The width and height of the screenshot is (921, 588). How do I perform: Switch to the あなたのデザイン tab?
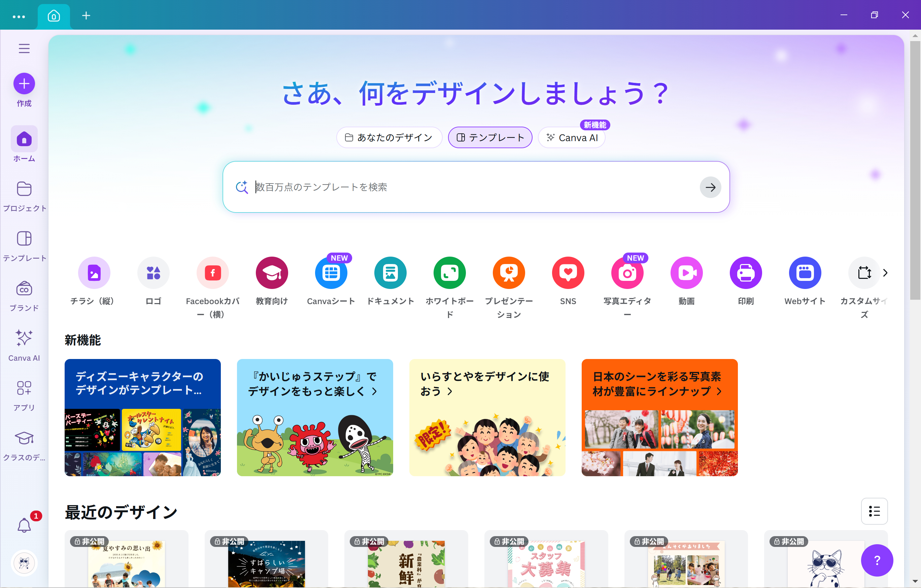389,137
